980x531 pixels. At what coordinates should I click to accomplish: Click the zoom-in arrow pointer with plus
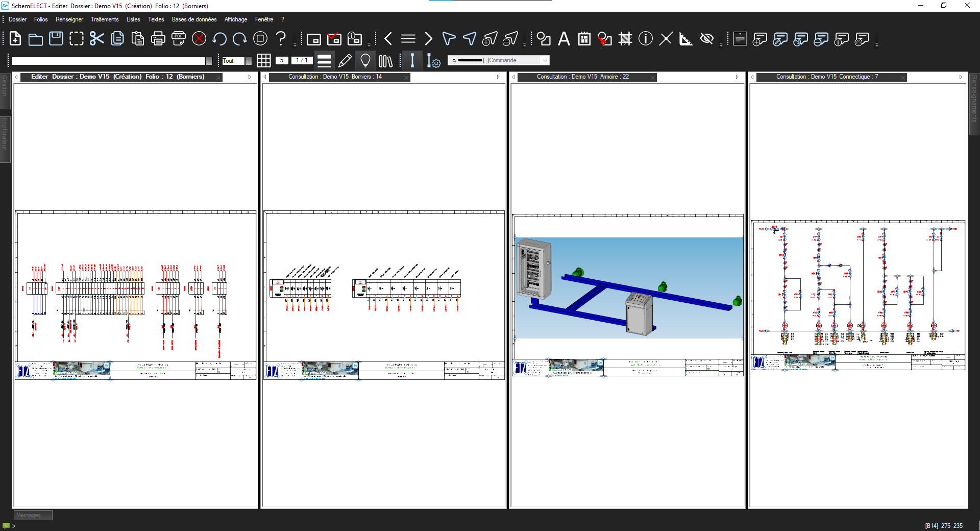pyautogui.click(x=490, y=39)
